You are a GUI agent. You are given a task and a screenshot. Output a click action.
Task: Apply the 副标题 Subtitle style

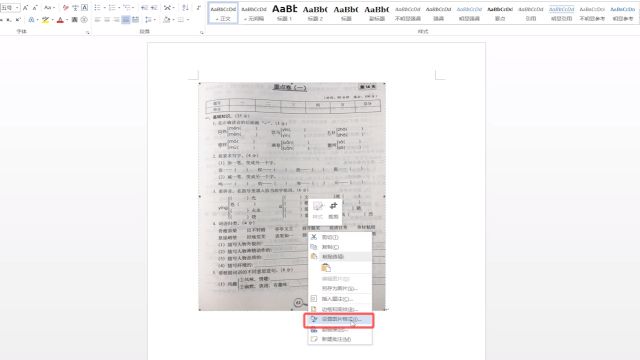tap(377, 13)
